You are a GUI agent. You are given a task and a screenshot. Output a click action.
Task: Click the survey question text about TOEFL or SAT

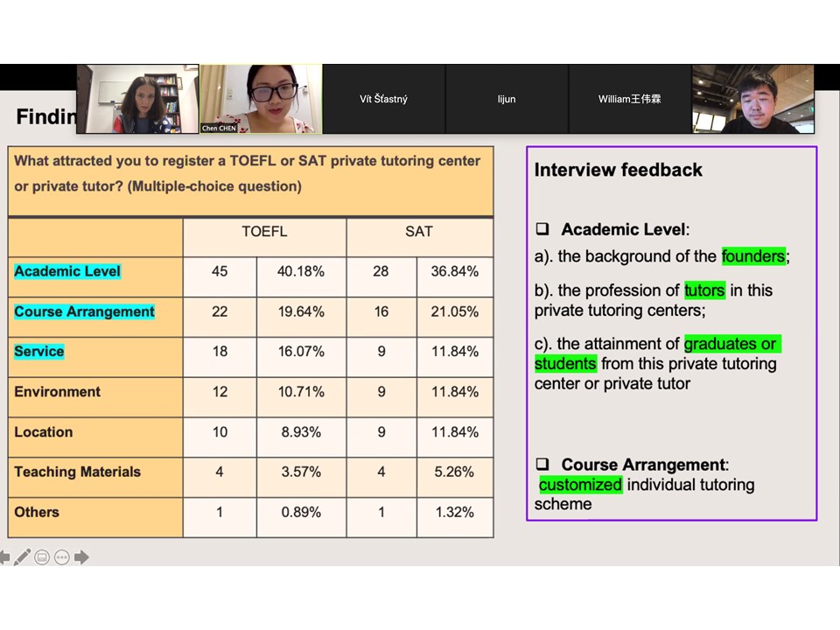point(247,173)
